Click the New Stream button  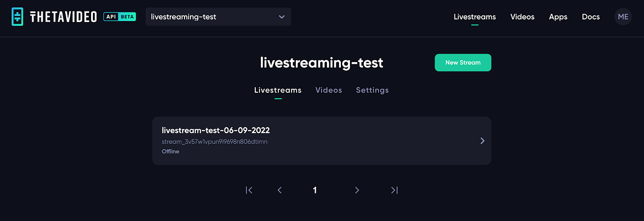[463, 62]
